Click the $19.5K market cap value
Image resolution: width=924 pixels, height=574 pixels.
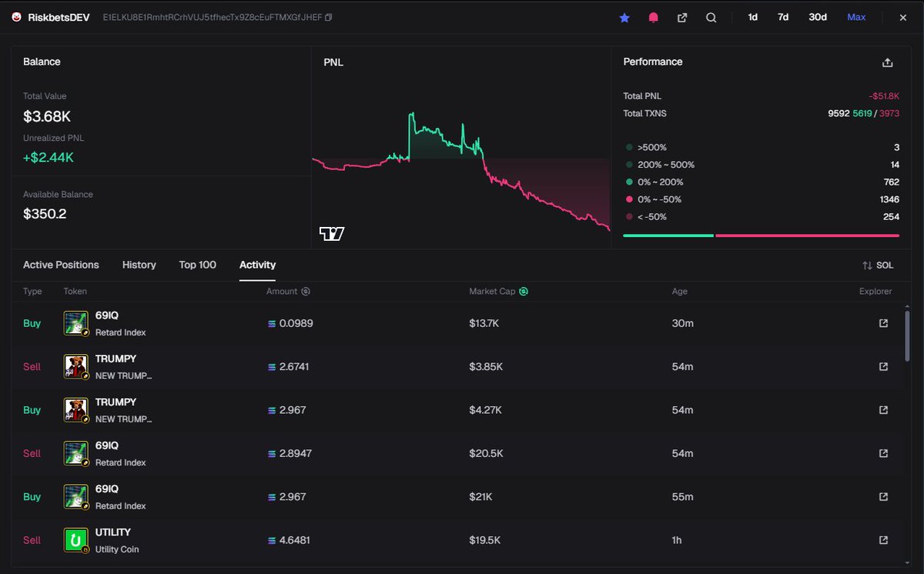pyautogui.click(x=484, y=540)
